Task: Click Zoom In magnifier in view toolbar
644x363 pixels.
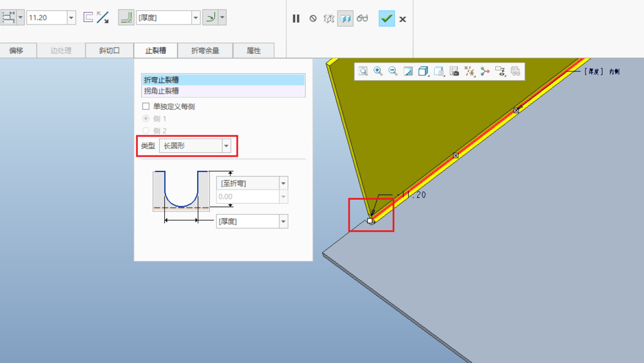Action: point(378,72)
